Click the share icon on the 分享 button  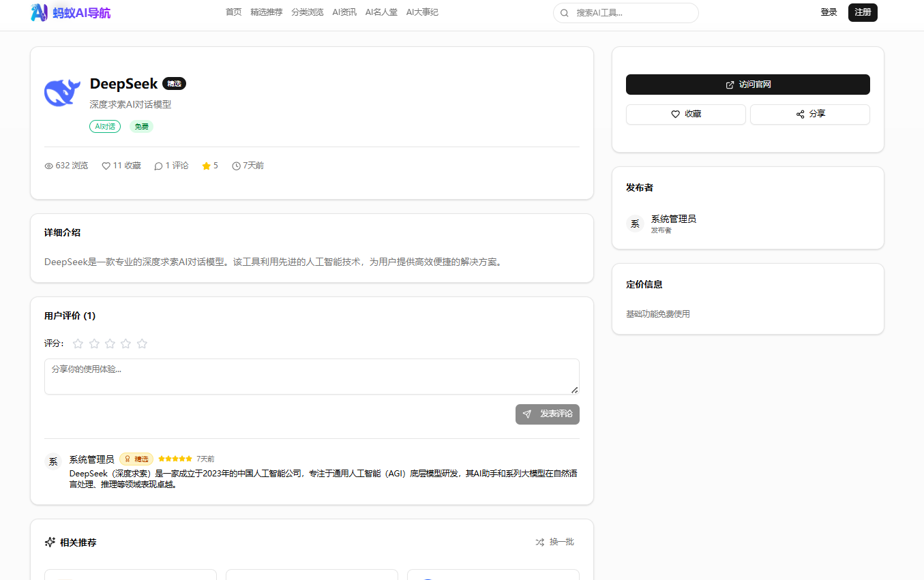pyautogui.click(x=800, y=114)
